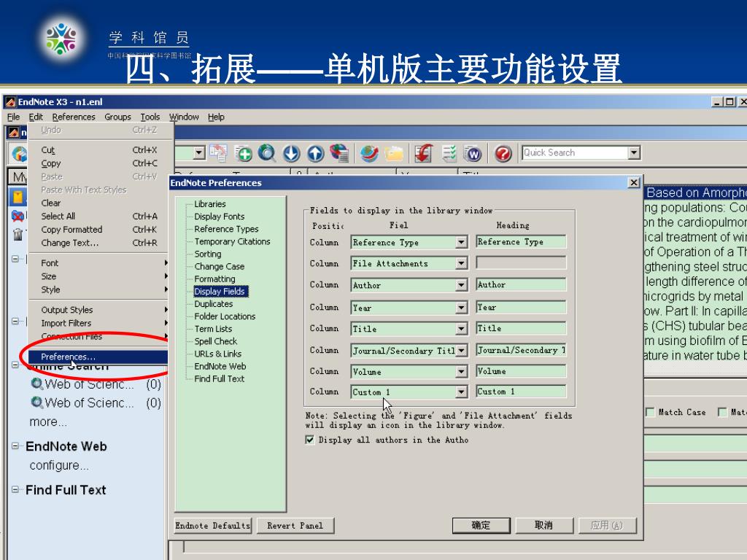
Task: Click the Insert Citation red arrow icon
Action: click(x=423, y=153)
